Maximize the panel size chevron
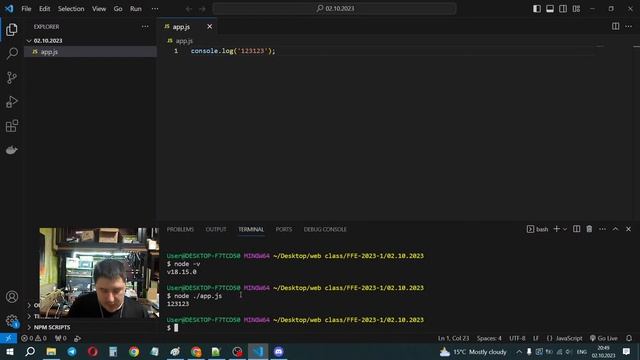 [616, 229]
